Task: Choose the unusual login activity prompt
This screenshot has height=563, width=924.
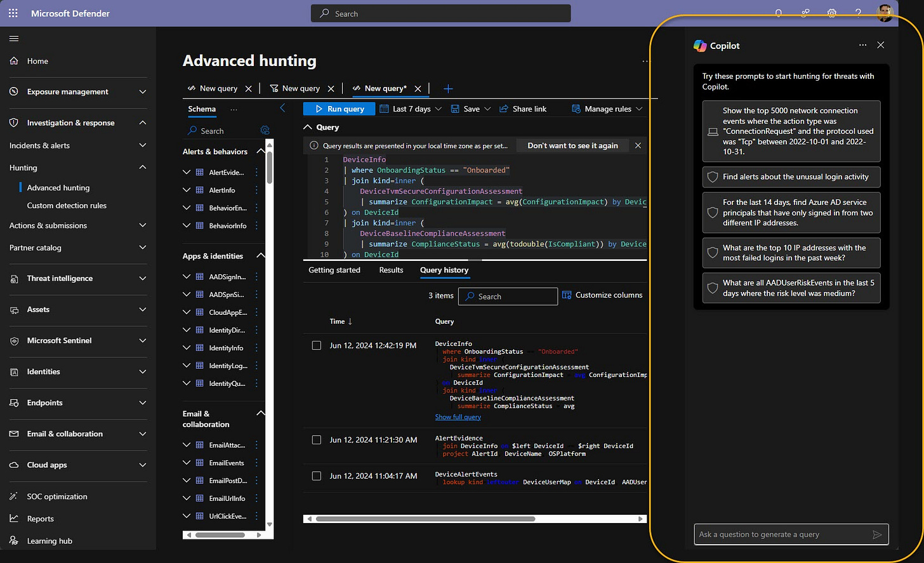Action: [x=791, y=177]
